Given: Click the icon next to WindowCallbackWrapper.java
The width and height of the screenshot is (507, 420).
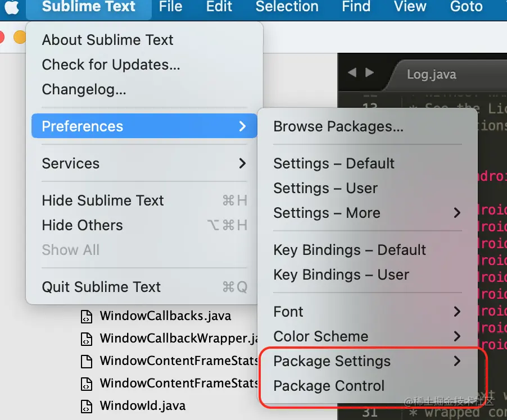Looking at the screenshot, I should point(86,339).
